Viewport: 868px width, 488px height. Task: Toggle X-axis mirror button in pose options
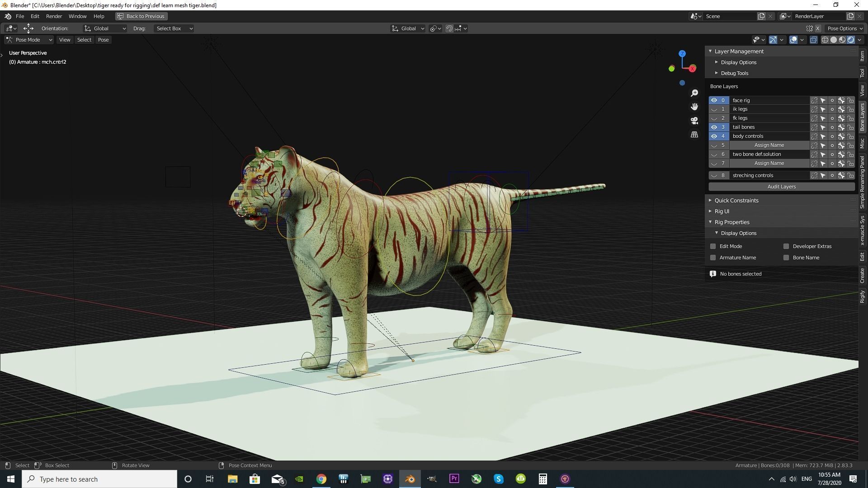point(818,28)
